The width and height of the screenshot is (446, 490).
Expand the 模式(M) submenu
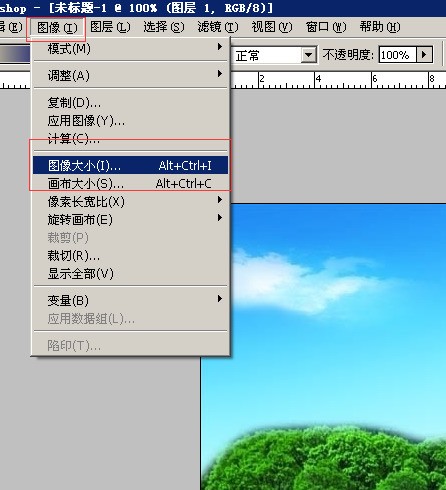[x=130, y=49]
